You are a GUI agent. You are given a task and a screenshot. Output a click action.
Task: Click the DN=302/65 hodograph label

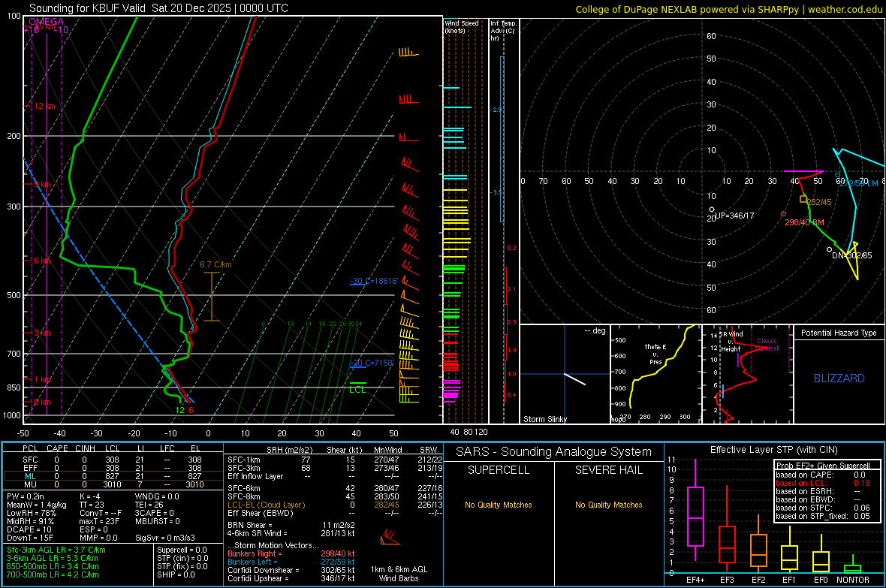(x=852, y=255)
